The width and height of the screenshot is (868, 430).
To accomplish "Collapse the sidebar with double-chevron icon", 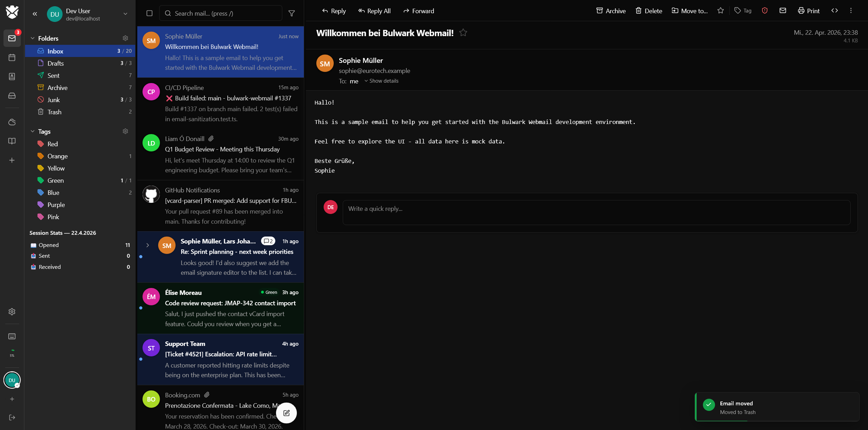I will click(x=35, y=14).
